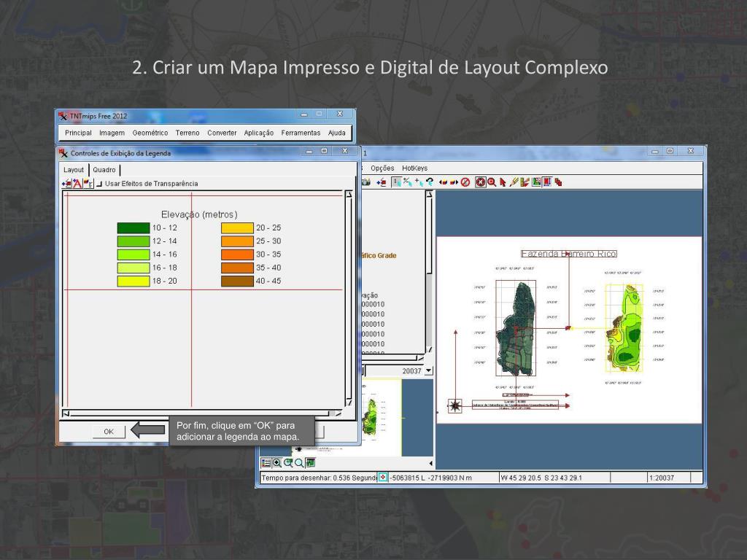Open the Converter menu

tap(222, 133)
